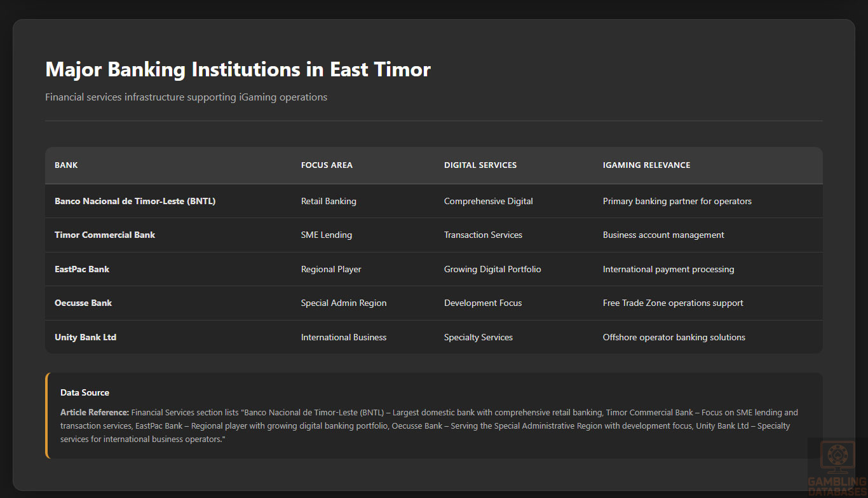Click the SME Lending cell

pyautogui.click(x=326, y=235)
